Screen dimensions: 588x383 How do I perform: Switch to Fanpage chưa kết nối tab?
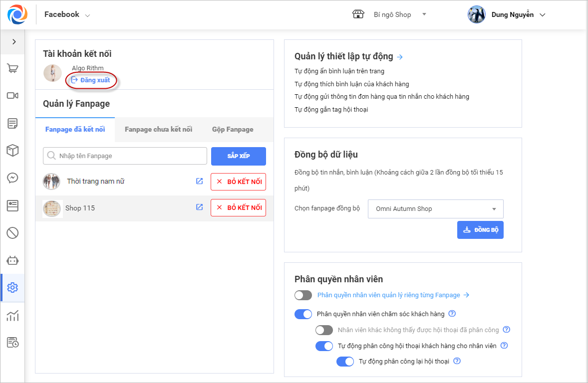point(158,130)
